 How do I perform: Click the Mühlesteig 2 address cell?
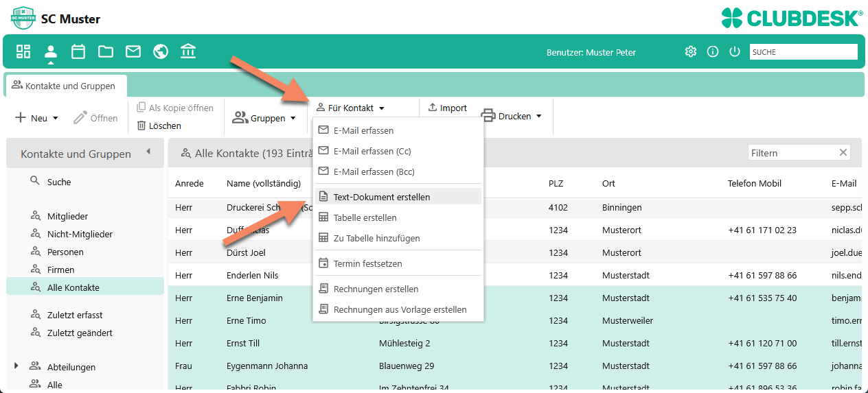click(404, 343)
